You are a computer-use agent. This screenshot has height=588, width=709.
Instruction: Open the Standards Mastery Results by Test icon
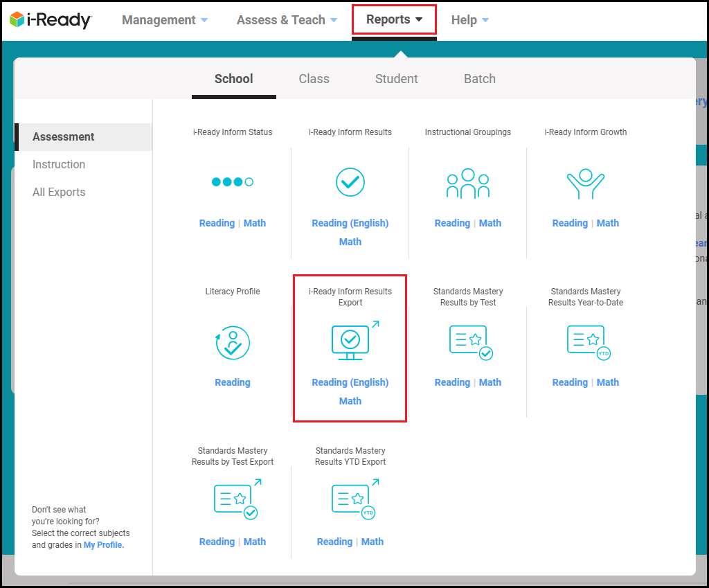pos(471,342)
